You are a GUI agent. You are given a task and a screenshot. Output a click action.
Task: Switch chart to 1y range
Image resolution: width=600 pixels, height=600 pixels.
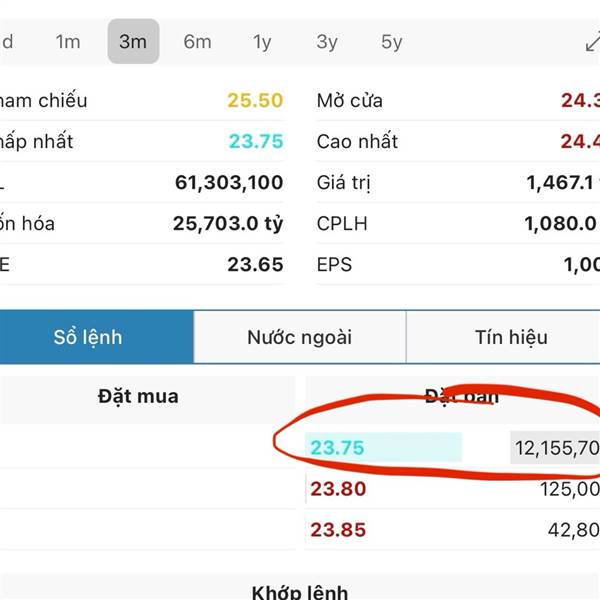(x=262, y=42)
